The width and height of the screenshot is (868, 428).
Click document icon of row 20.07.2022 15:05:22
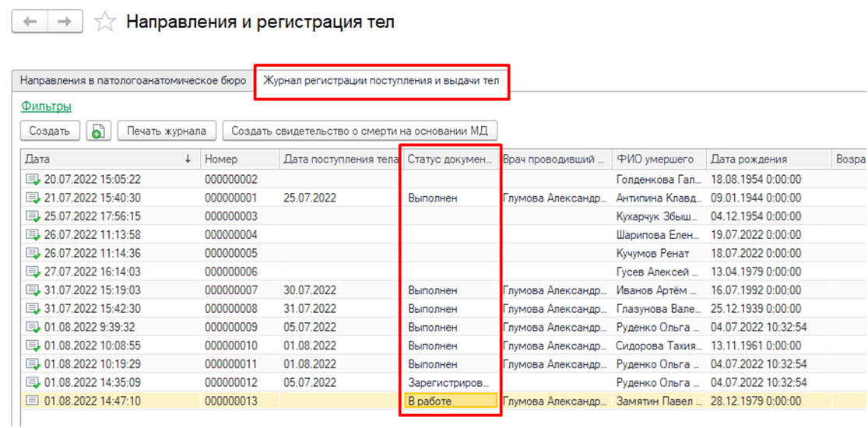33,179
